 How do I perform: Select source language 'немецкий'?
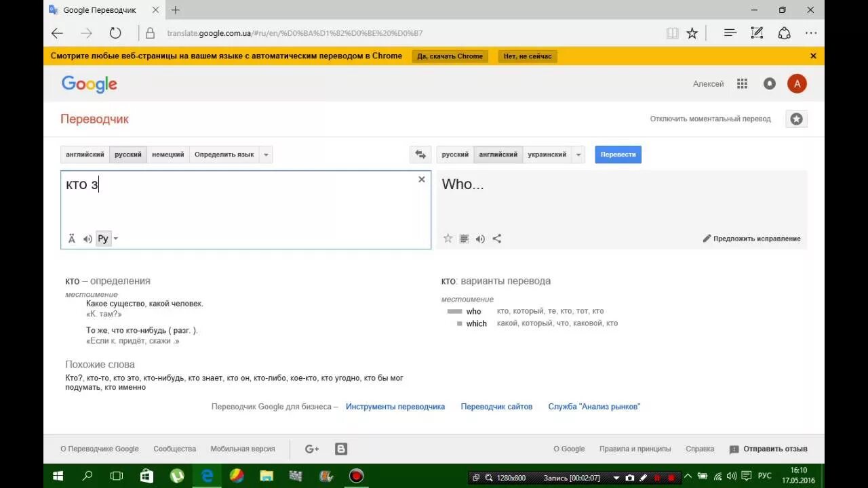click(168, 155)
